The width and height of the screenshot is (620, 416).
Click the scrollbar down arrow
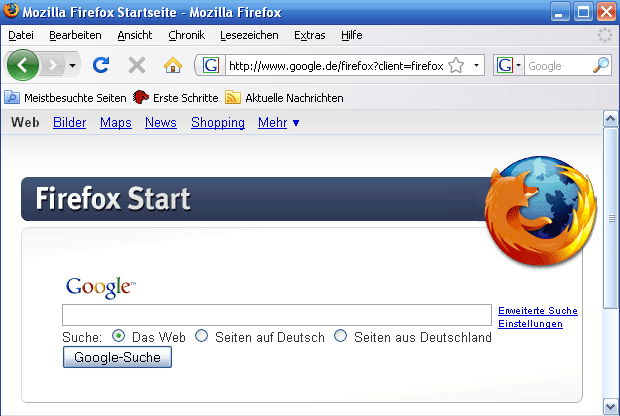pos(611,406)
